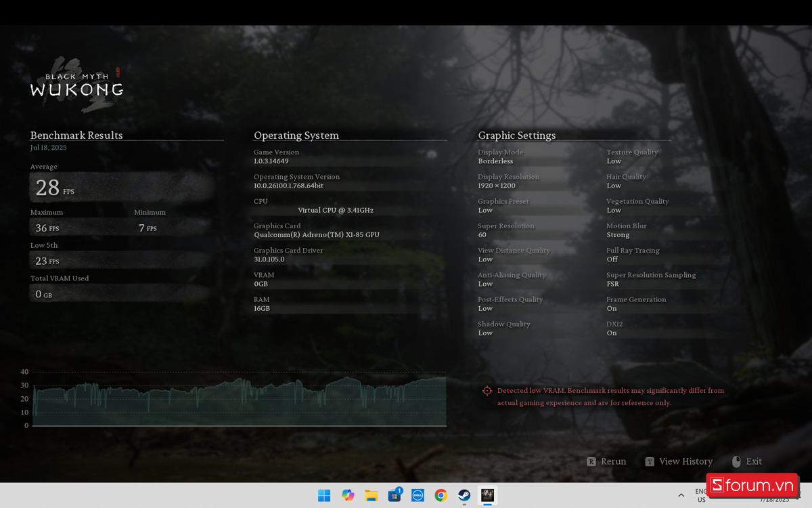Viewport: 812px width, 508px height.
Task: Click the Average "28 FPS" value
Action: tap(55, 188)
